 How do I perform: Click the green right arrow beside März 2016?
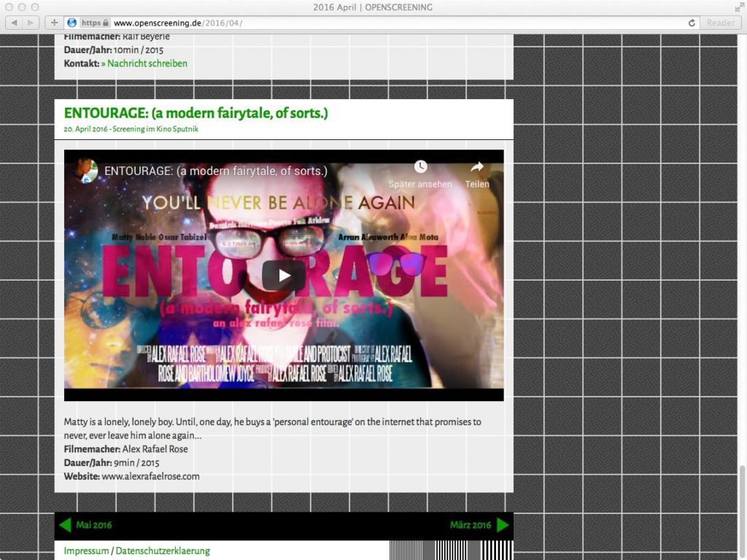503,525
